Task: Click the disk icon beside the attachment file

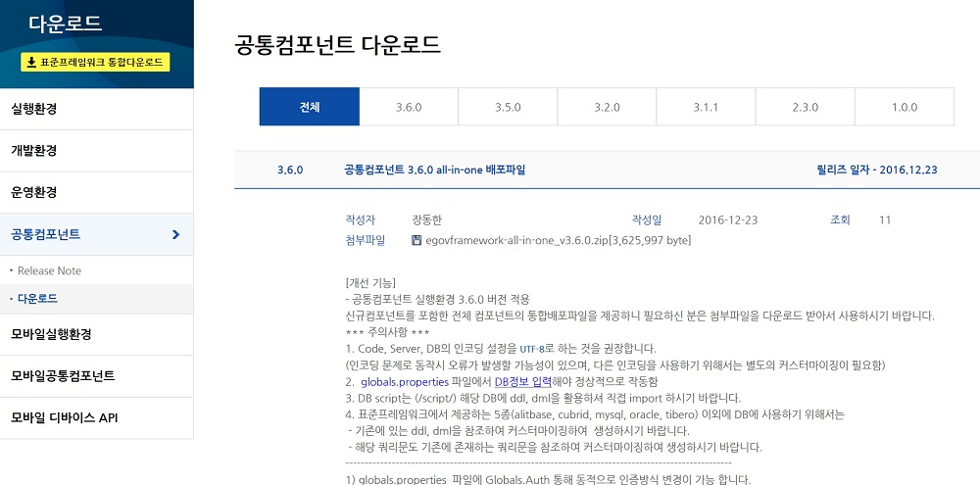Action: point(416,240)
